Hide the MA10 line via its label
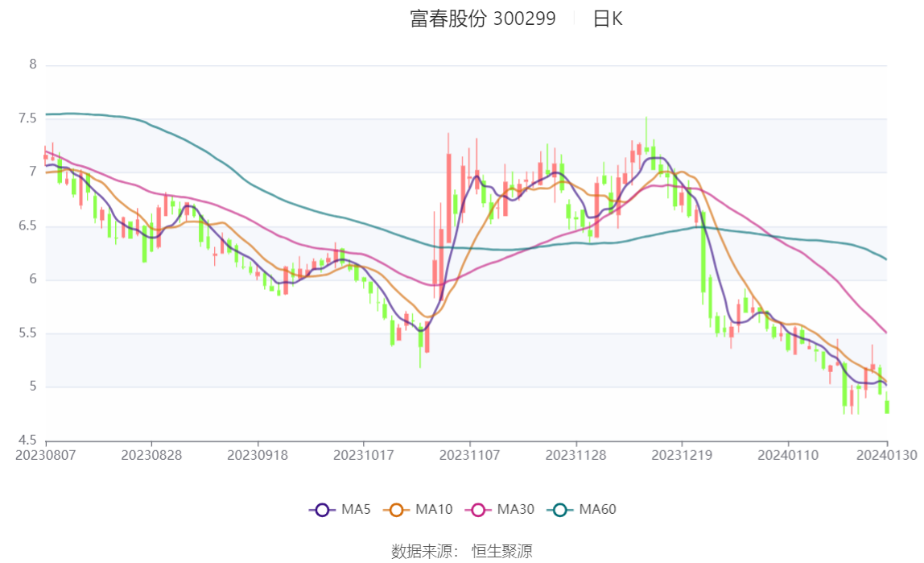The image size is (924, 563). [x=434, y=509]
